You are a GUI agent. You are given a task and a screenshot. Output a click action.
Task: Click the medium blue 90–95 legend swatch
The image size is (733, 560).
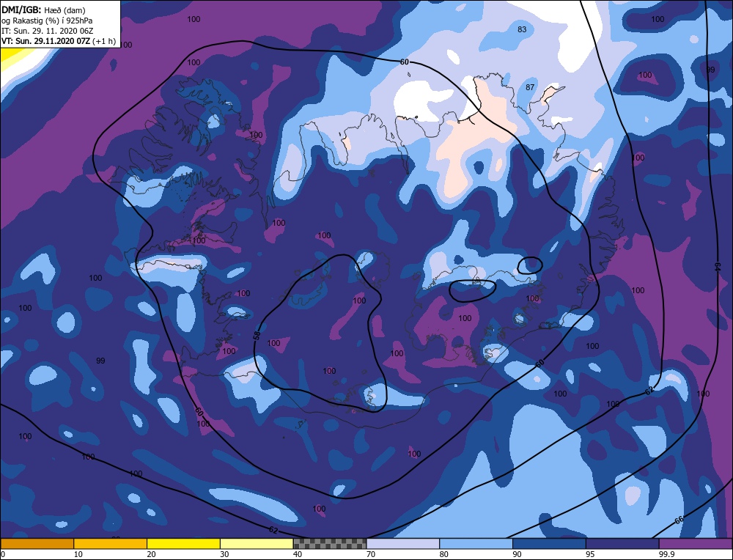point(549,544)
